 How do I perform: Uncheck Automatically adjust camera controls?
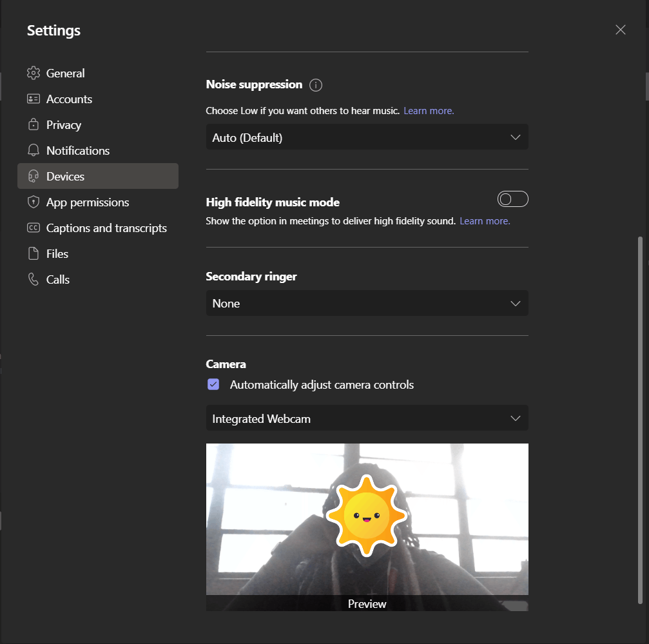[213, 384]
